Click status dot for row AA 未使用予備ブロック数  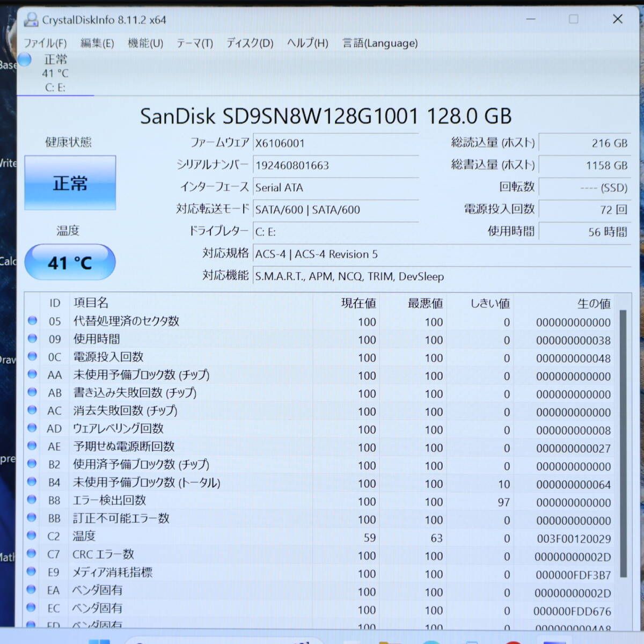click(x=32, y=375)
